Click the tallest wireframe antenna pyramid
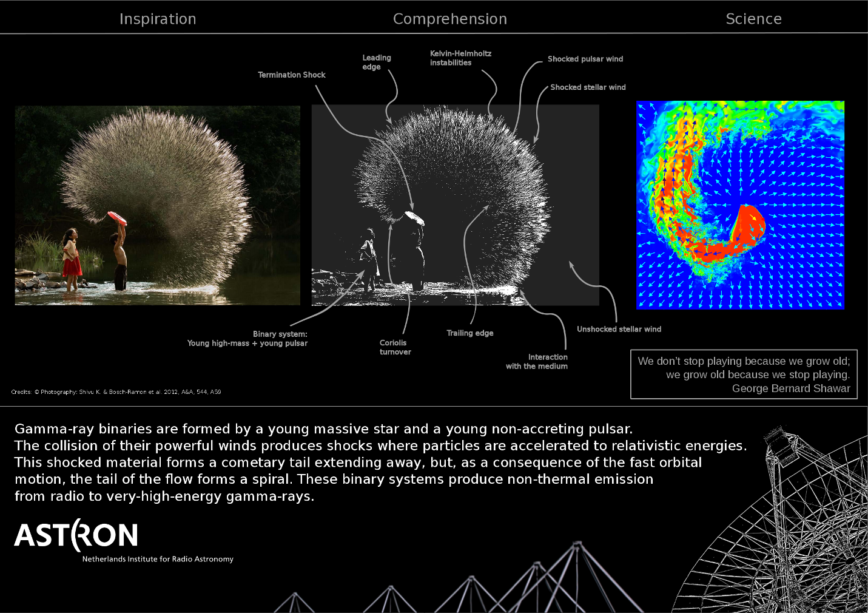868x613 pixels. (x=576, y=577)
